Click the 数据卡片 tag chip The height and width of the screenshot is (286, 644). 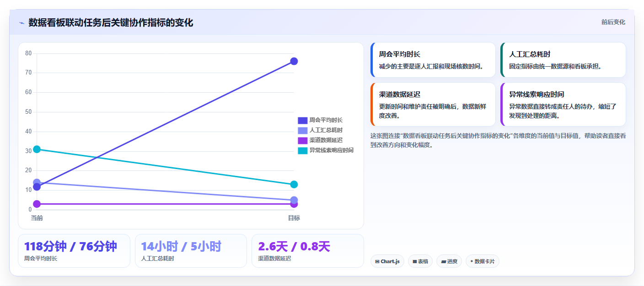click(x=482, y=261)
